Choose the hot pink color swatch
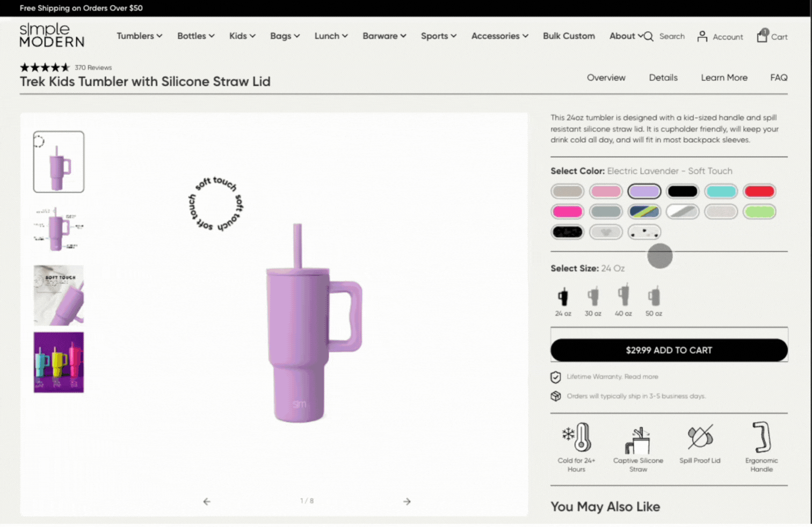The image size is (812, 527). [568, 211]
